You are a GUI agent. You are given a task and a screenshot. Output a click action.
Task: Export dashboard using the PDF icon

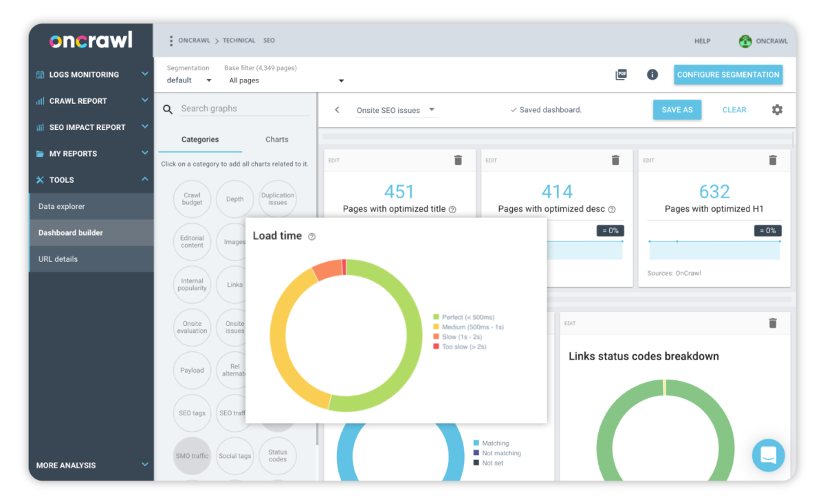click(621, 74)
